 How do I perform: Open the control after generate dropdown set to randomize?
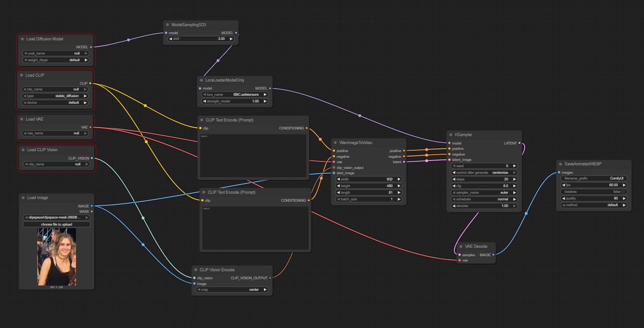[x=484, y=172]
